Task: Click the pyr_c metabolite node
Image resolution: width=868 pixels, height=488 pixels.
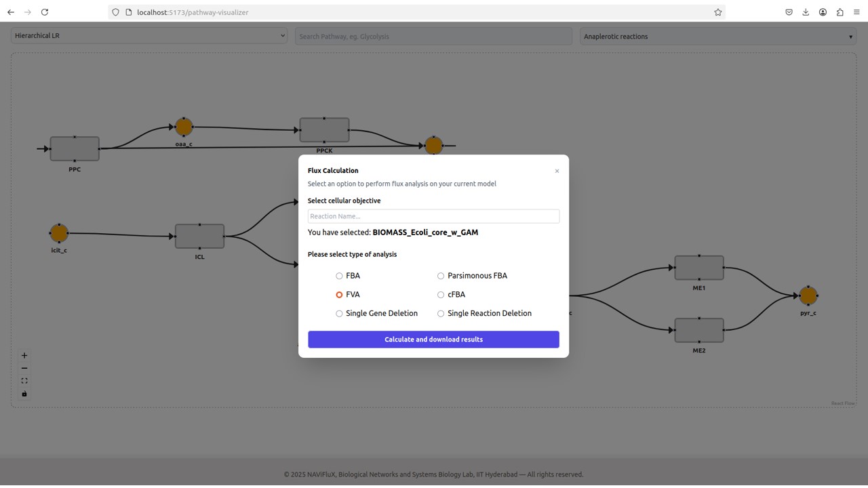Action: 808,296
